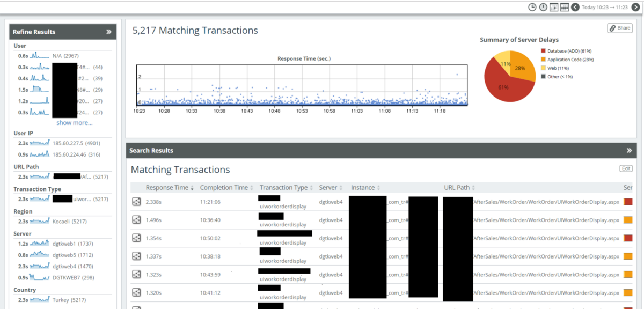This screenshot has height=309, width=644.
Task: Click transaction icon for 1.320s row
Action: pyautogui.click(x=137, y=292)
